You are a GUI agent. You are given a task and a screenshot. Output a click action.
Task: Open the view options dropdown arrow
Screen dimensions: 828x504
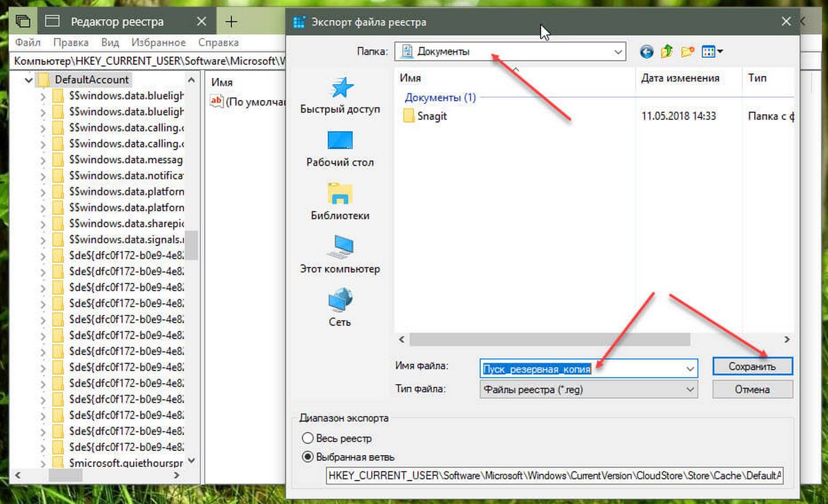pos(720,51)
